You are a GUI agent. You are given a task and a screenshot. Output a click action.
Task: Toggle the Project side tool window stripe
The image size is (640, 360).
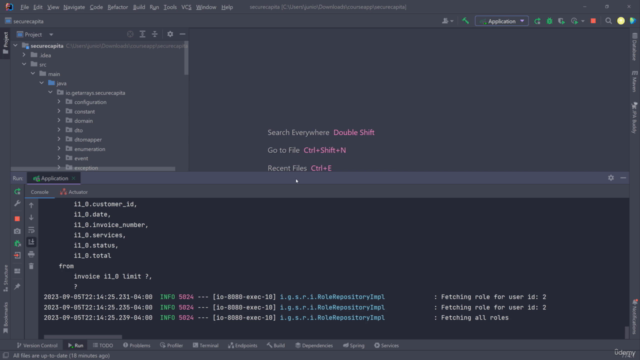[x=5, y=43]
